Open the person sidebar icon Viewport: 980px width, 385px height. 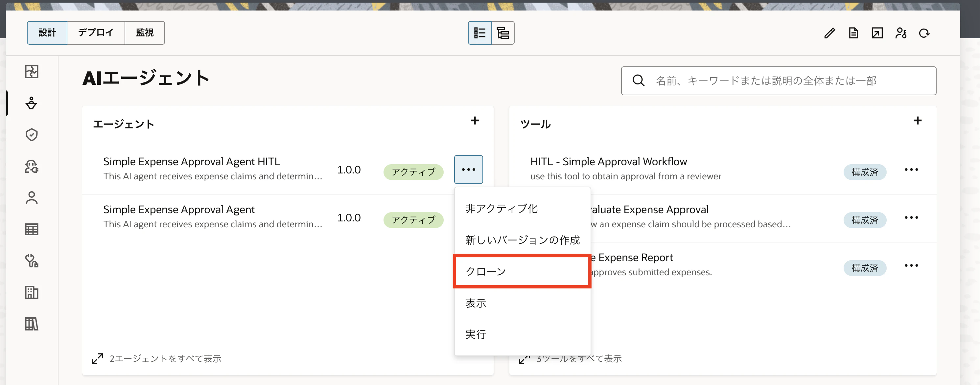pos(32,198)
